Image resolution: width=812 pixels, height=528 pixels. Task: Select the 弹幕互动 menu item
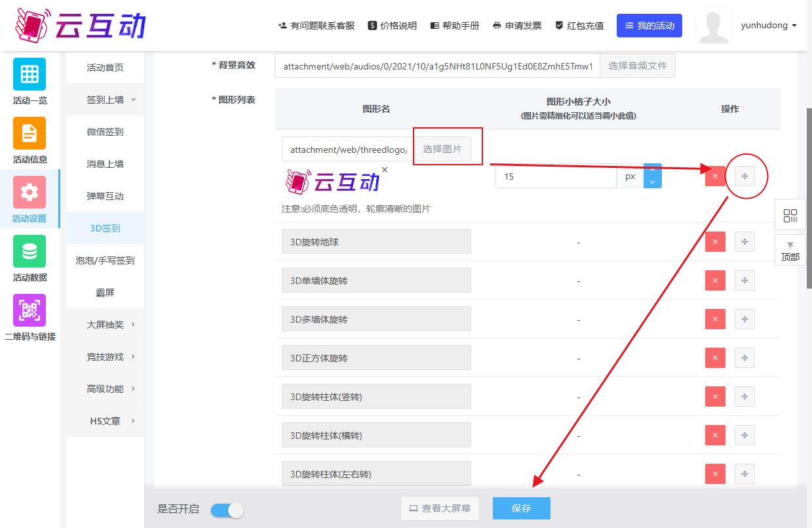tap(105, 196)
